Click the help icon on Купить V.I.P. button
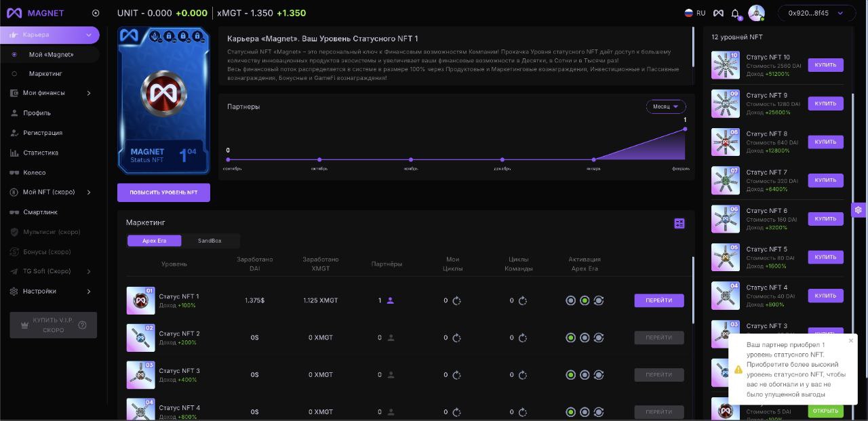The width and height of the screenshot is (868, 421). click(83, 325)
